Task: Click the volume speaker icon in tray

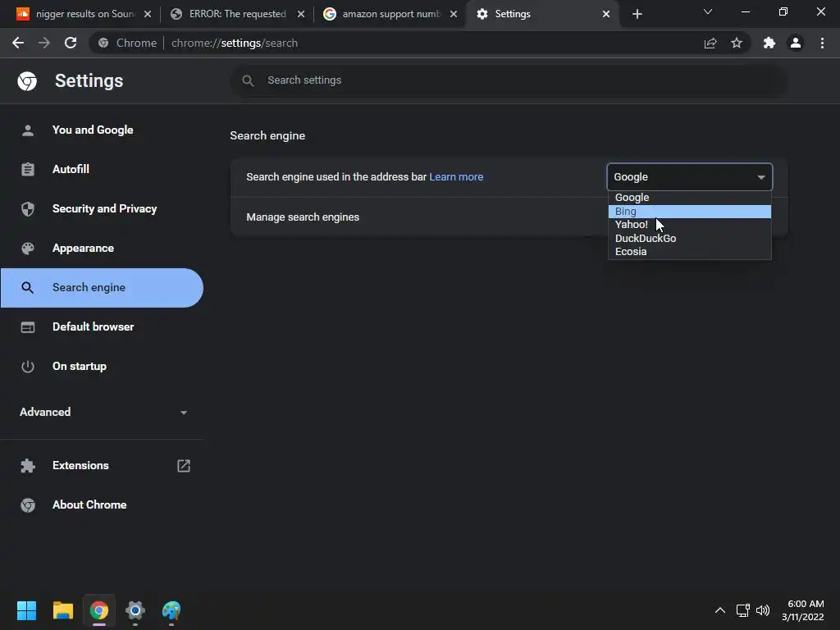Action: pyautogui.click(x=763, y=610)
